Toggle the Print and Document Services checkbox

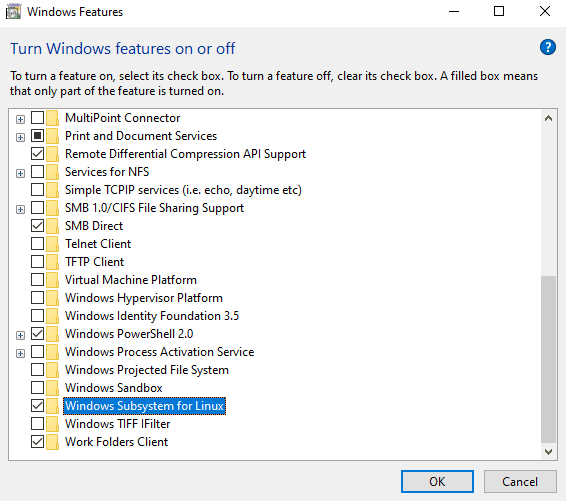point(38,136)
